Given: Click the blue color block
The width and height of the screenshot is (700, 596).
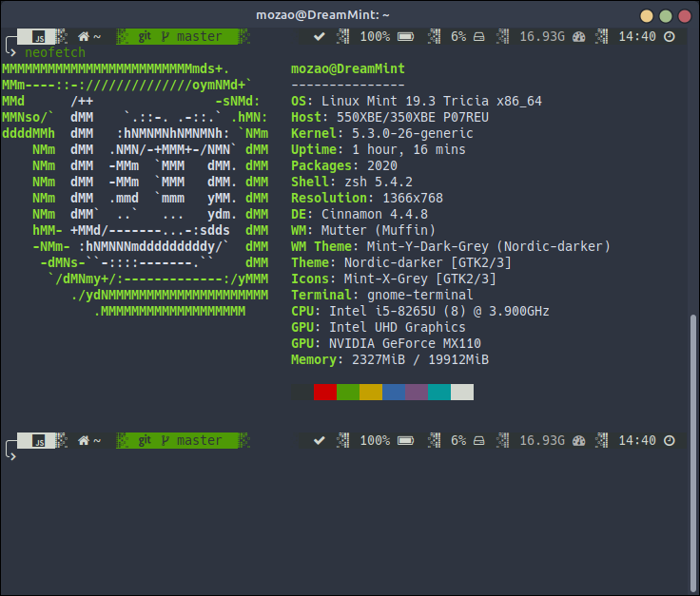Looking at the screenshot, I should coord(394,393).
